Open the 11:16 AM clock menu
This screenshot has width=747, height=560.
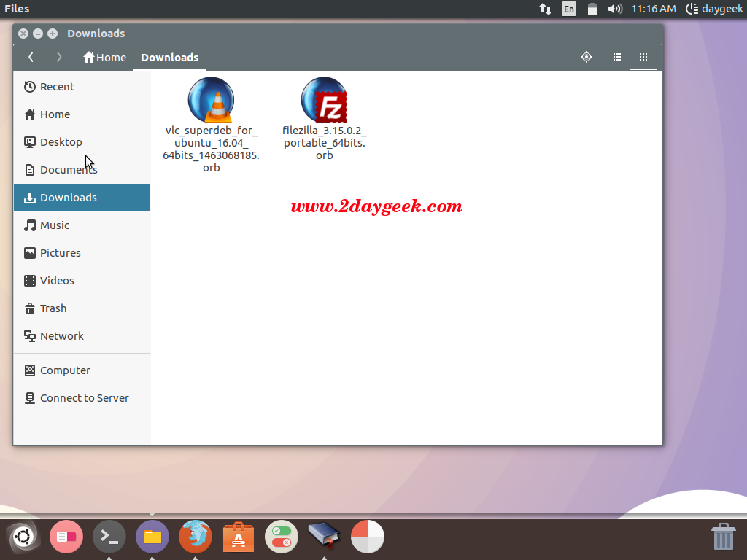tap(653, 9)
